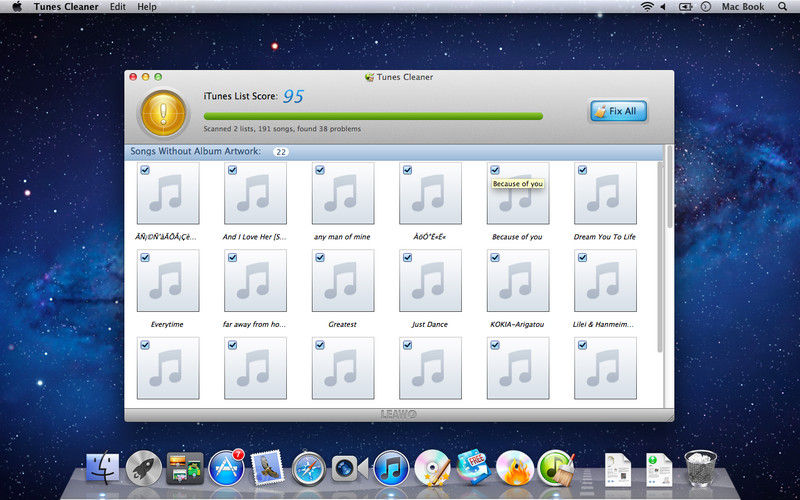Click the 'any man of mine' song title

(x=342, y=237)
